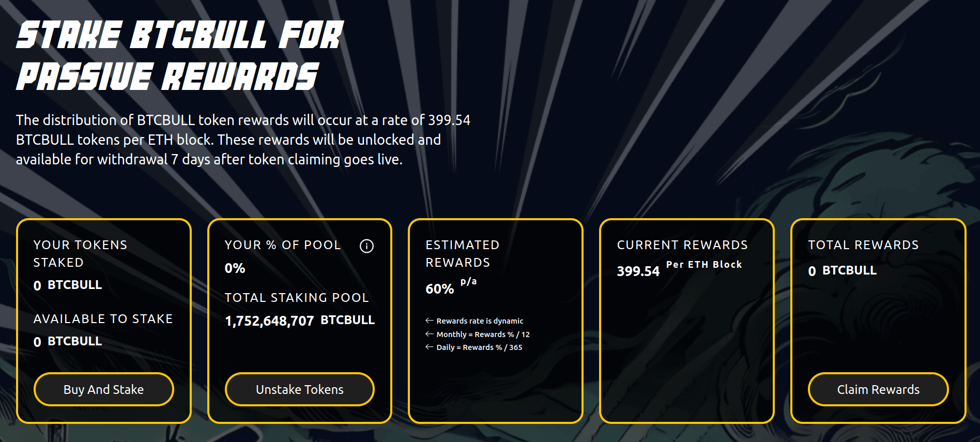Click the Per ETH Block label
The image size is (980, 442).
point(703,265)
